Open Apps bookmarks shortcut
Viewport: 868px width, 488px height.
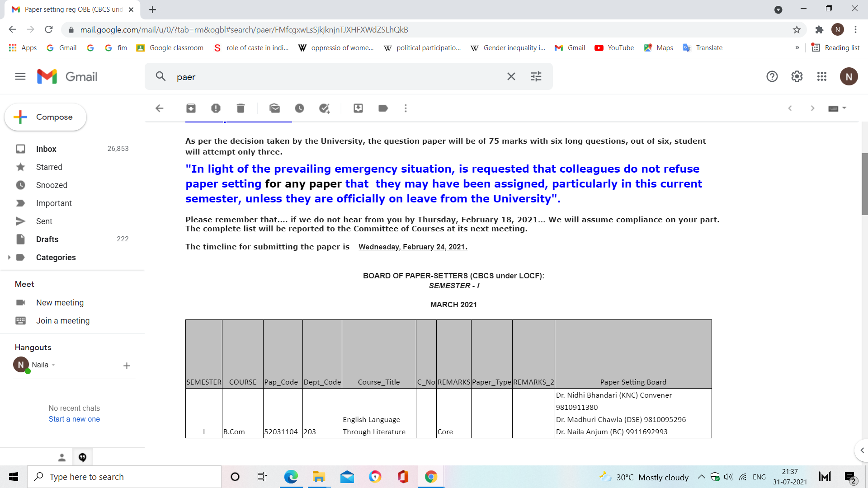tap(23, 48)
